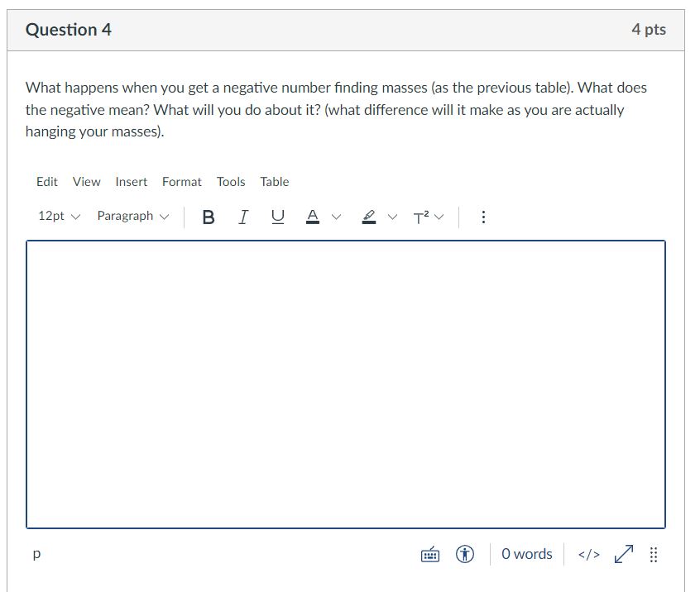Screen dimensions: 700x592
Task: Expand the text color dropdown arrow
Action: tap(336, 217)
